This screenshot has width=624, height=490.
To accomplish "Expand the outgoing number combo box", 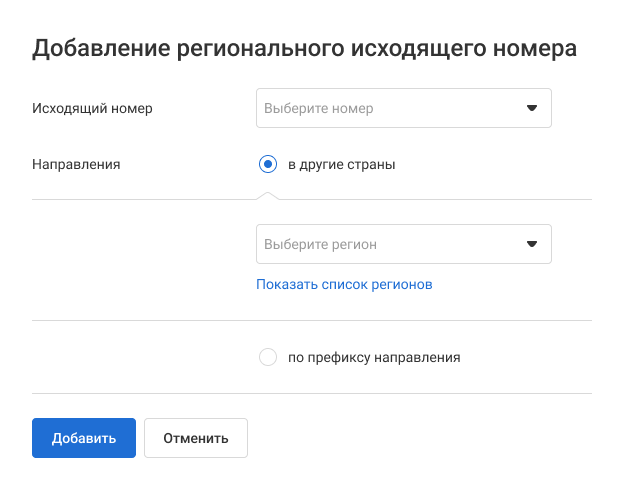I will tap(403, 108).
